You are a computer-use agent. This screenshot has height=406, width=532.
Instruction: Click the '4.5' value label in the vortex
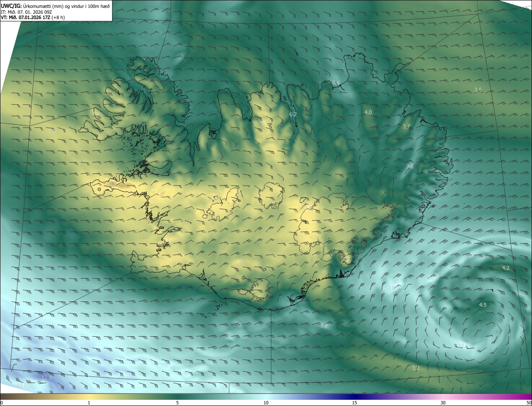click(483, 305)
